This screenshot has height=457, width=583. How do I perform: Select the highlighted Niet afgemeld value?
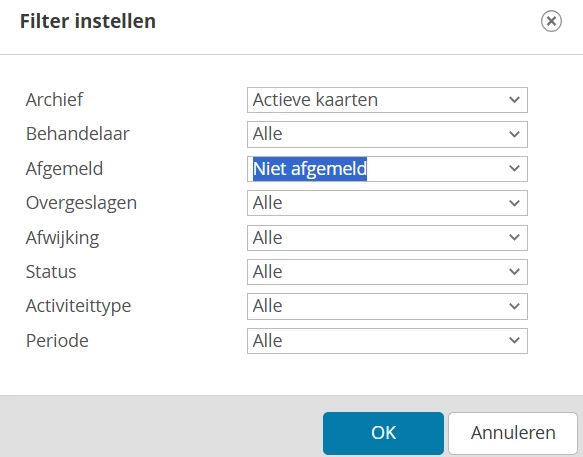pyautogui.click(x=310, y=169)
